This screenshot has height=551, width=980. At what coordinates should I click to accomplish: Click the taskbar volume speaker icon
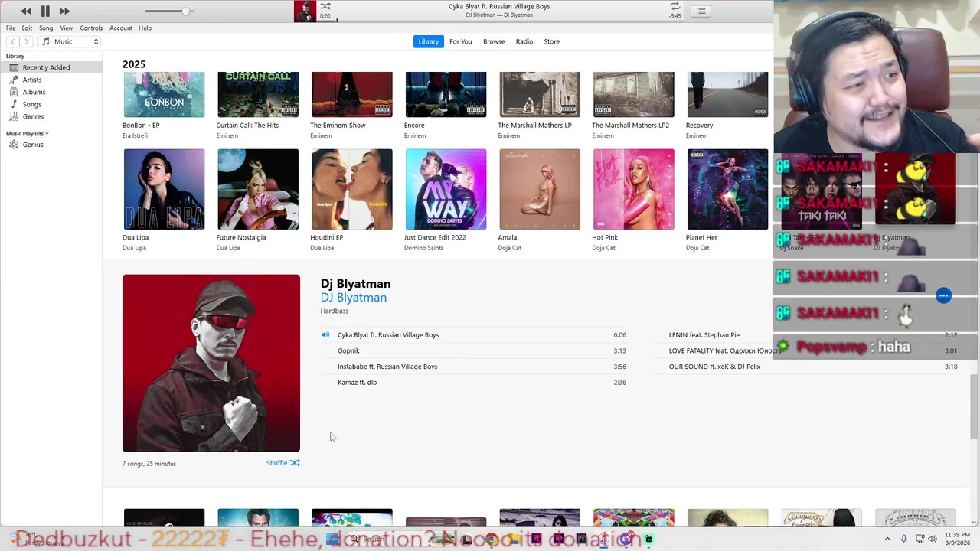click(933, 539)
